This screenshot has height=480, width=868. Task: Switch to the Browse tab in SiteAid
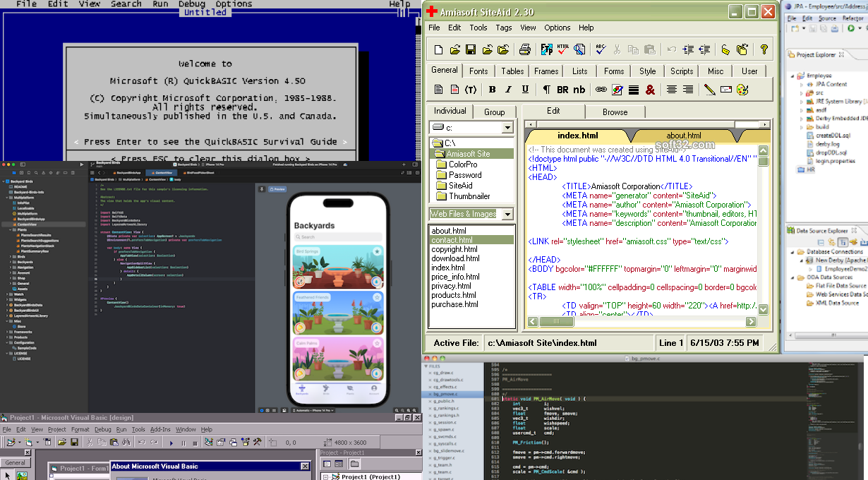coord(615,112)
